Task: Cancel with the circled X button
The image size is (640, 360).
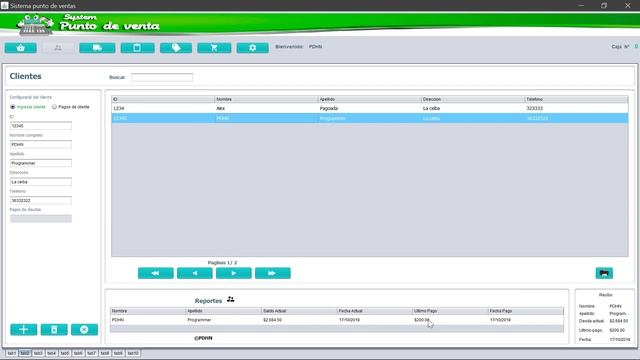Action: (x=84, y=329)
